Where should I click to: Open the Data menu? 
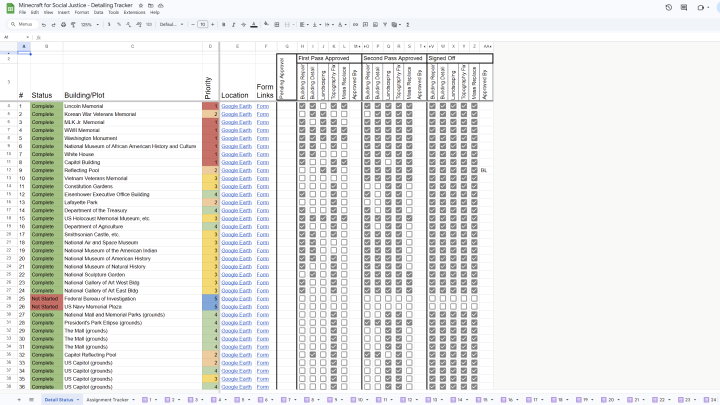(98, 12)
